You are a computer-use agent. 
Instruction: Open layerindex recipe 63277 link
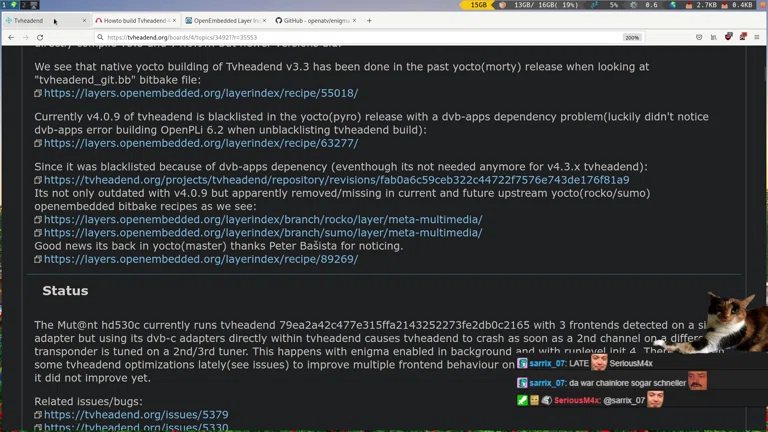click(200, 143)
